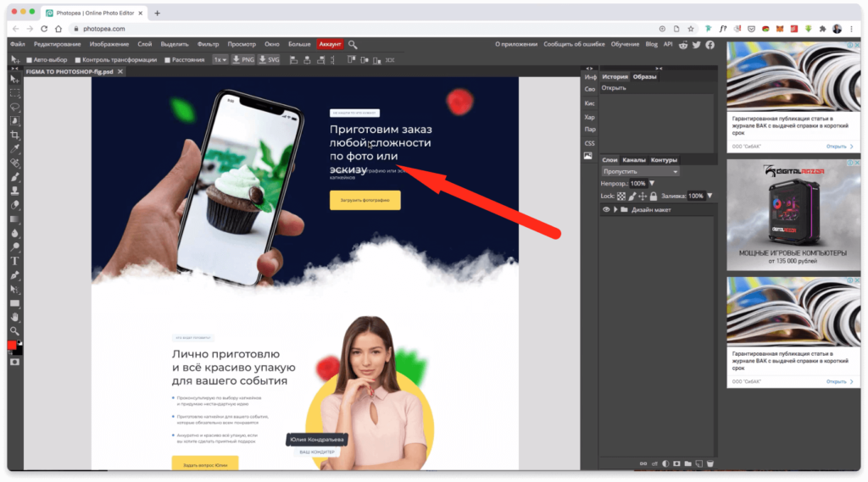This screenshot has height=482, width=868.
Task: Choose the Hand tool
Action: 14,316
